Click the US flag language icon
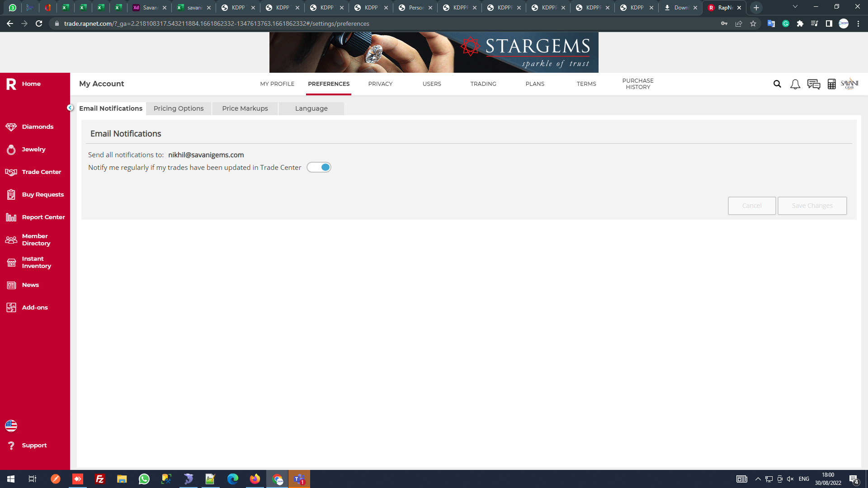This screenshot has width=868, height=488. click(11, 426)
